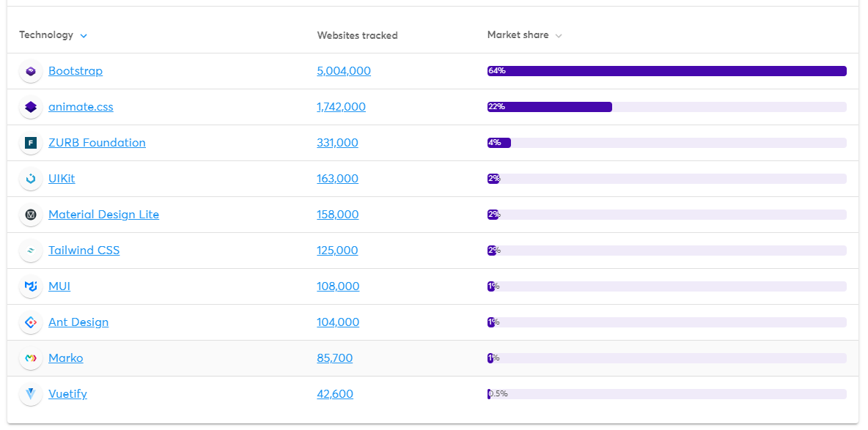Sort by the Market share column chevron
The image size is (868, 430).
559,35
